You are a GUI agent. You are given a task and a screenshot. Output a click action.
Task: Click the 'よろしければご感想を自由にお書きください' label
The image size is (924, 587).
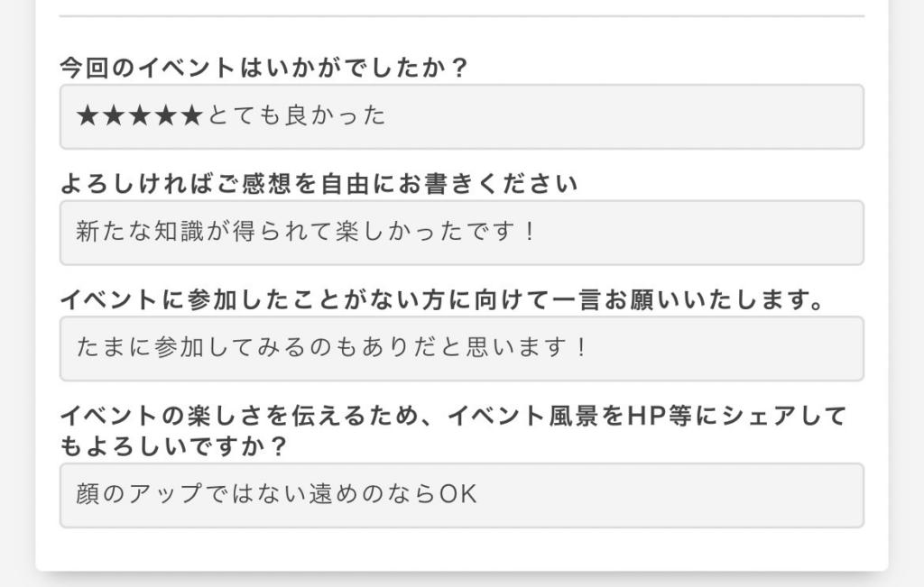(x=319, y=184)
